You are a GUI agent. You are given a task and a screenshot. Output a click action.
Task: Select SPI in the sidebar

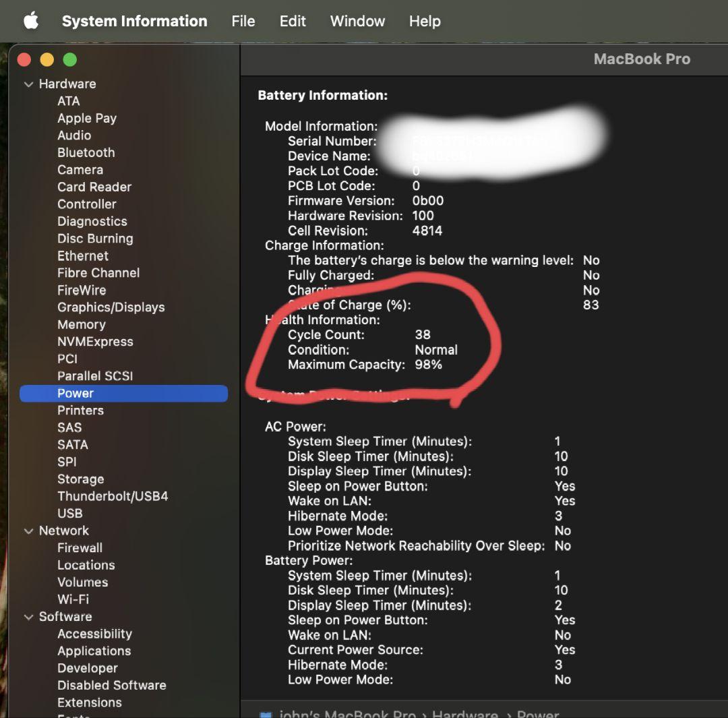(x=67, y=462)
